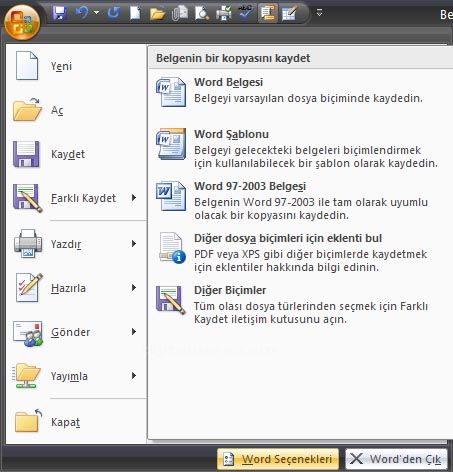Expand the Farklı Kaydet submenu arrow
453x472 pixels.
pyautogui.click(x=134, y=198)
